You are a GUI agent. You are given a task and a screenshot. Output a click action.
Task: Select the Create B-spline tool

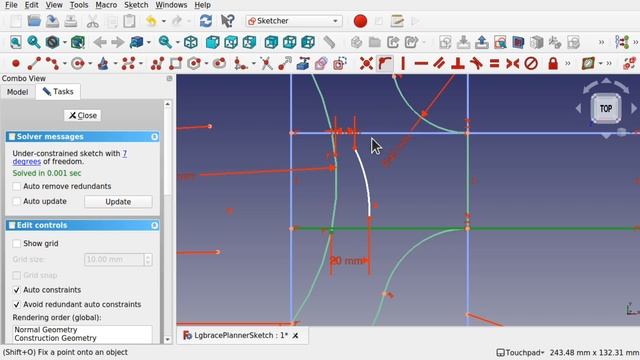128,63
